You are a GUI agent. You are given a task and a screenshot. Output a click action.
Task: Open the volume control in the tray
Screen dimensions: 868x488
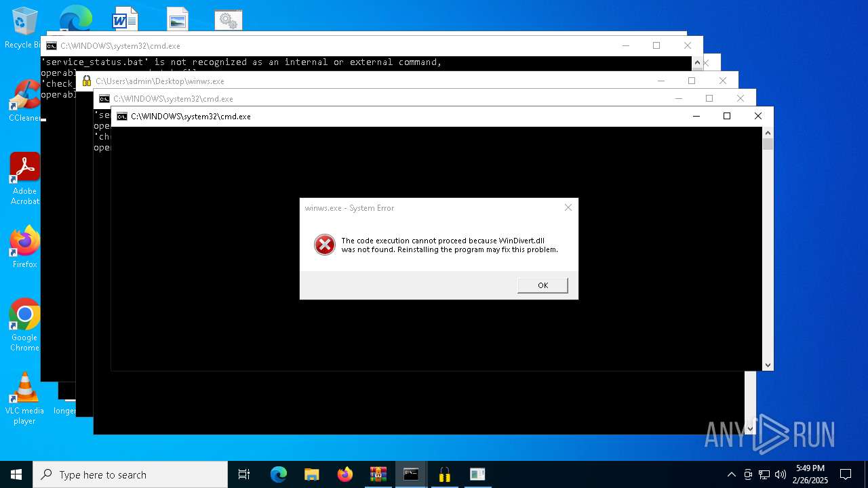[x=781, y=474]
